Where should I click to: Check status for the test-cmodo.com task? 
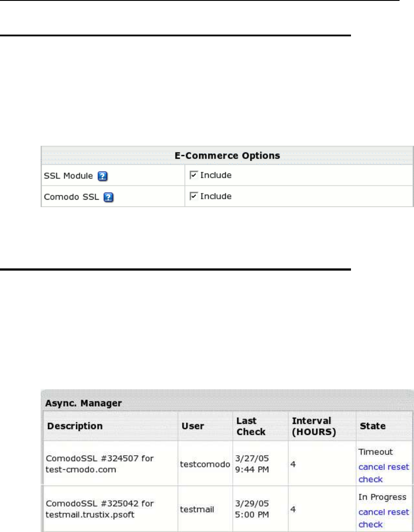click(371, 479)
